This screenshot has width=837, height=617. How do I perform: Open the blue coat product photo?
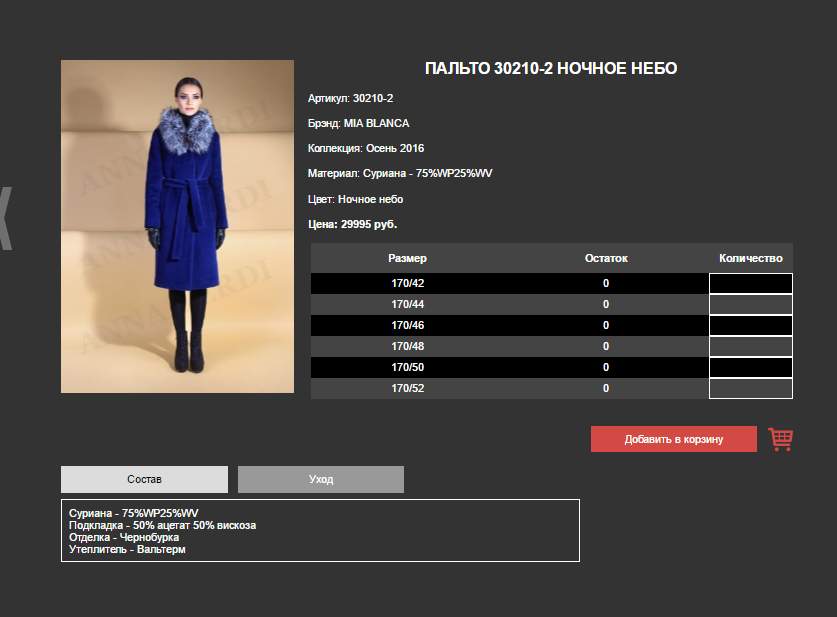point(177,226)
